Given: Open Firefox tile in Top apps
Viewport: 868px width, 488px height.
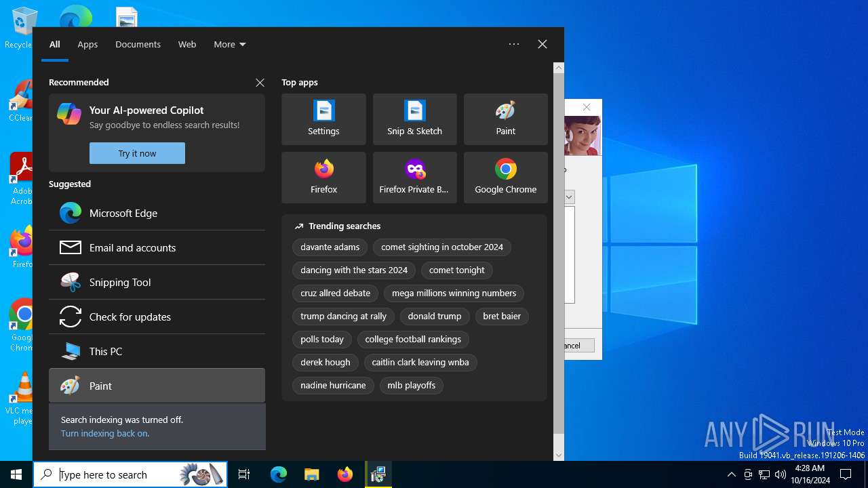Looking at the screenshot, I should tap(323, 178).
